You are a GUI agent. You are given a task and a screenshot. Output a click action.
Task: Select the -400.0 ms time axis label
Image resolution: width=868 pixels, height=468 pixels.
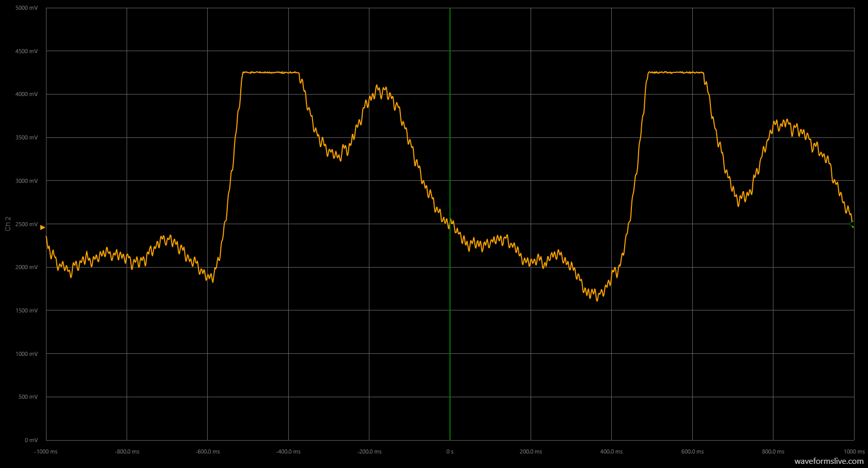coord(288,451)
